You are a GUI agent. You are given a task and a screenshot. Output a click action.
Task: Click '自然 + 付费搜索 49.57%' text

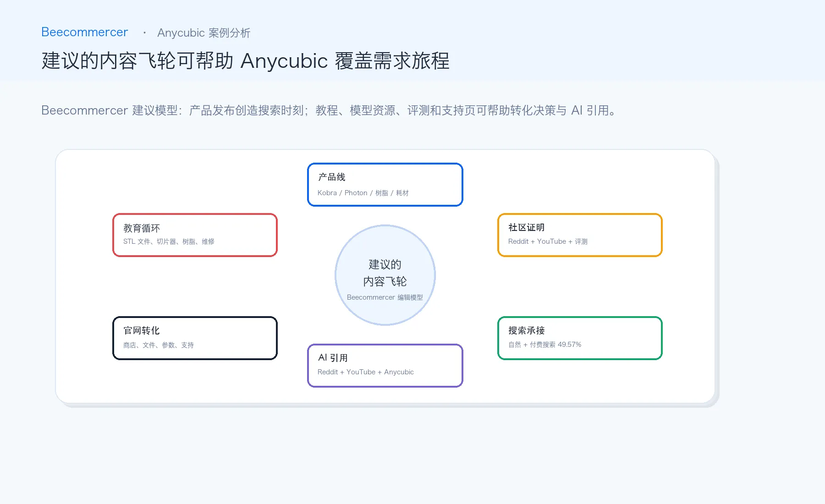544,345
